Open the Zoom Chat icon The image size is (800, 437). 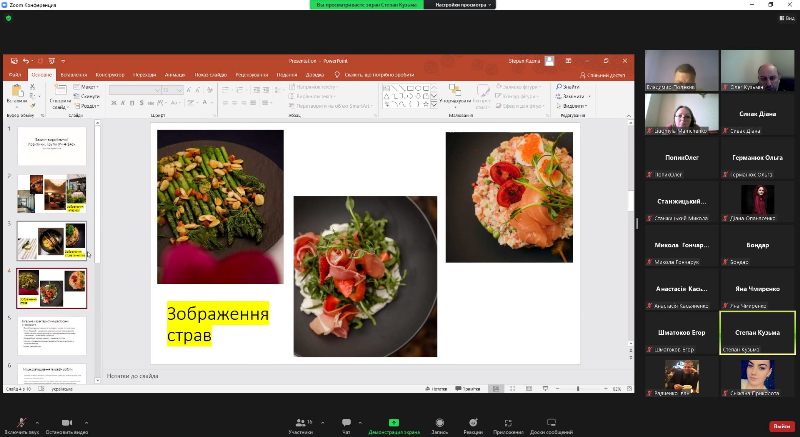tap(346, 423)
